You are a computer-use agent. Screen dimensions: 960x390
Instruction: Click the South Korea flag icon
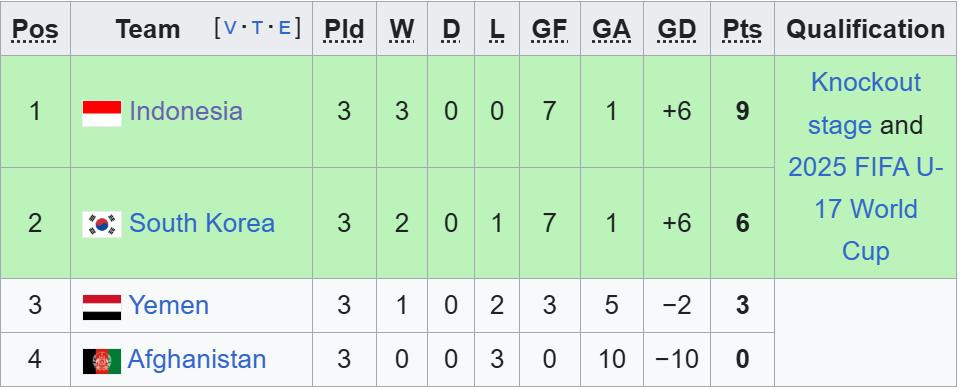pyautogui.click(x=102, y=225)
